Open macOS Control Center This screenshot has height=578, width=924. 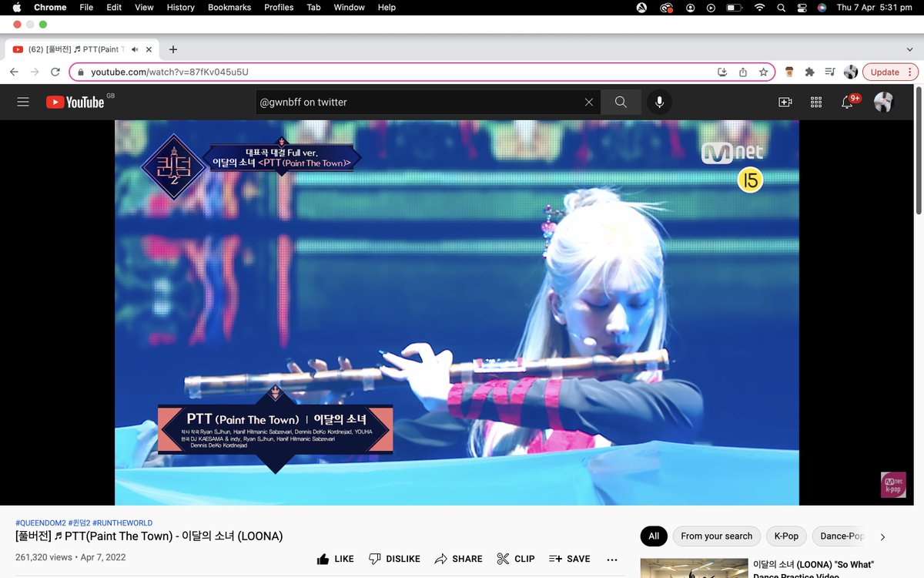pos(802,7)
